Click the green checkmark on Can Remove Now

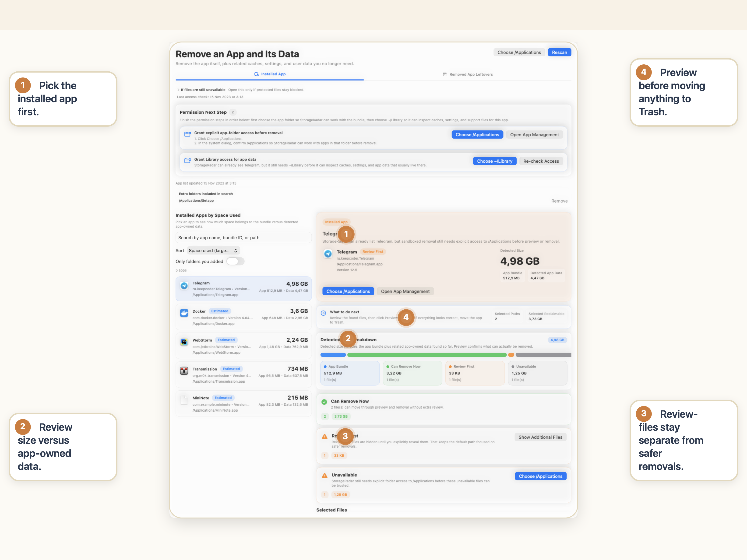pos(324,402)
